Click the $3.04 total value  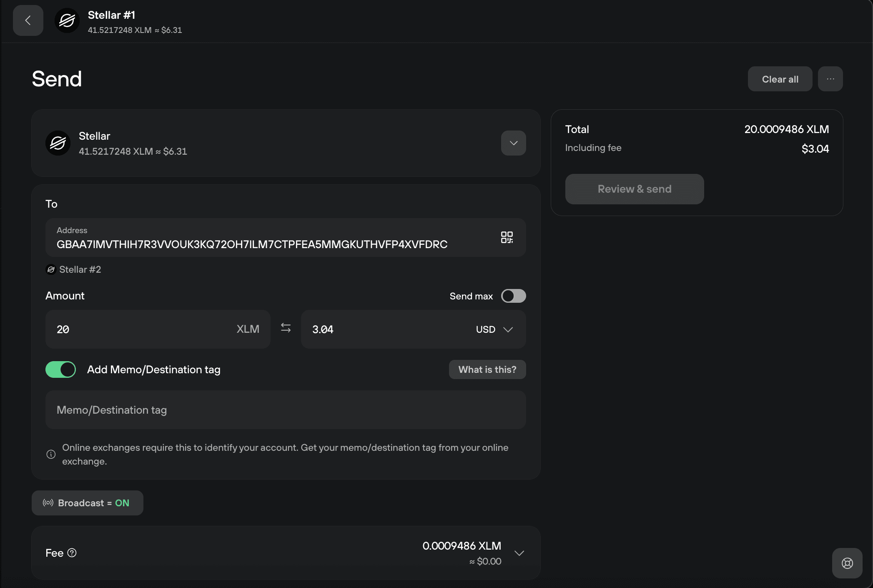click(815, 149)
